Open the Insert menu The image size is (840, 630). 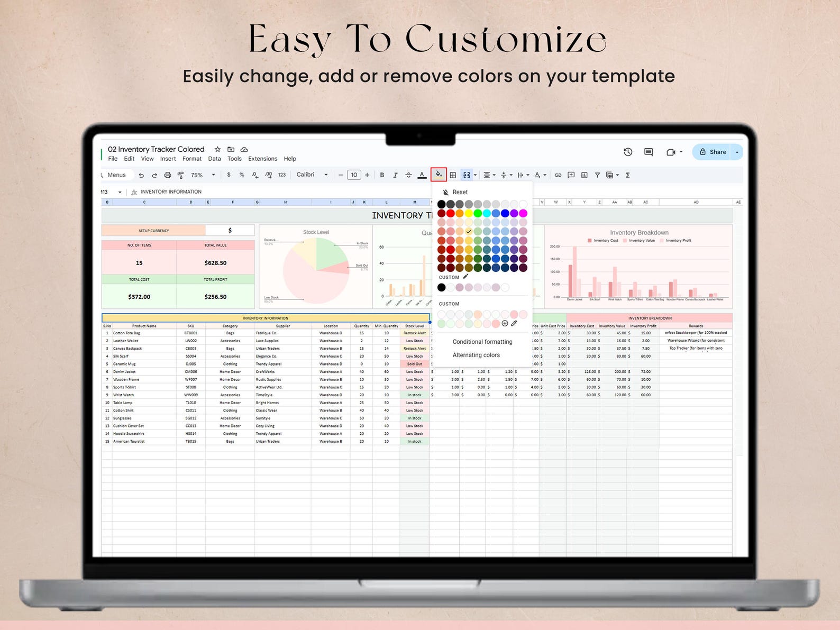(x=168, y=159)
